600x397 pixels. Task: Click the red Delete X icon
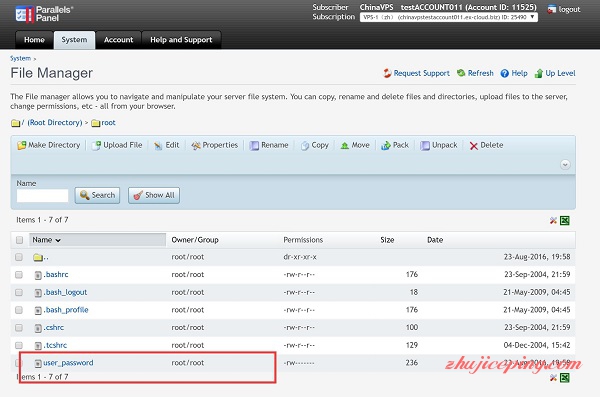(474, 145)
